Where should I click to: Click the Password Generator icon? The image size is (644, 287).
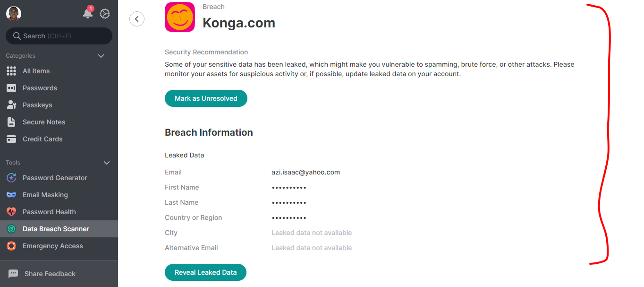(x=11, y=178)
